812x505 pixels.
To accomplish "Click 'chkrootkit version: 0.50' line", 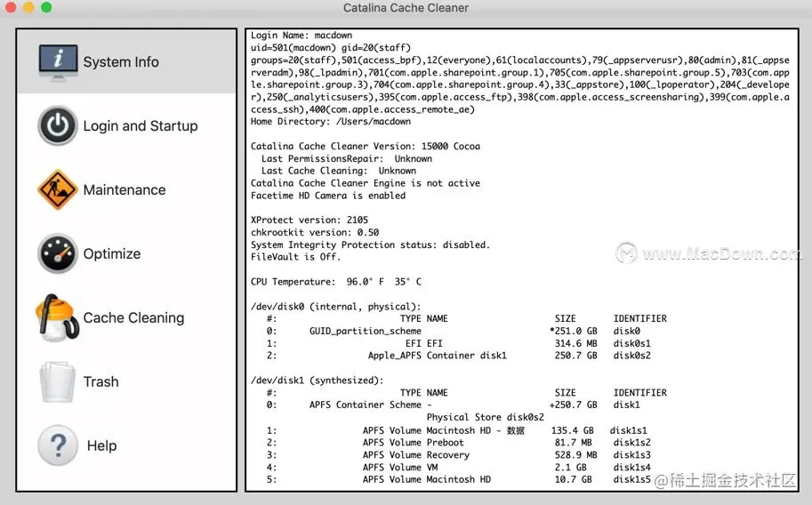I will pos(315,232).
